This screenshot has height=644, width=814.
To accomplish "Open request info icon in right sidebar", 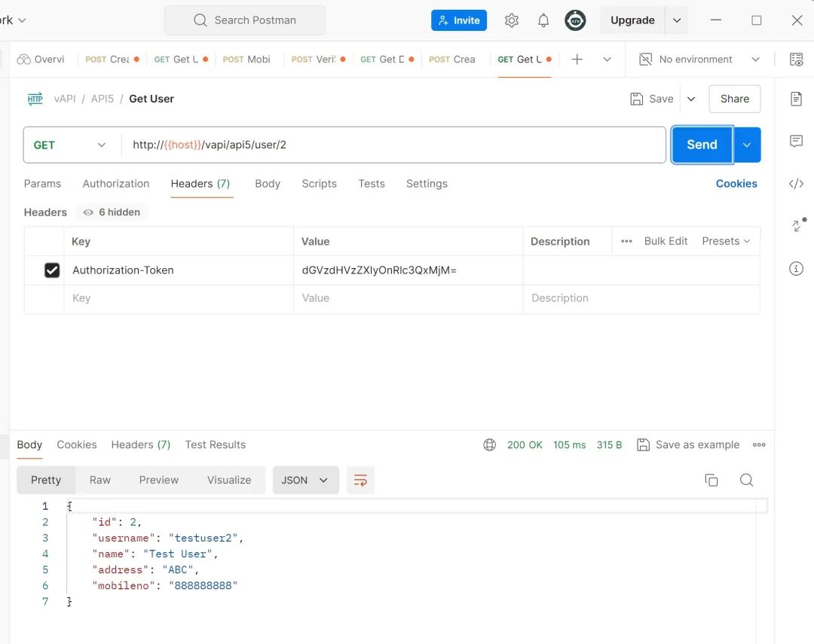I will click(796, 268).
